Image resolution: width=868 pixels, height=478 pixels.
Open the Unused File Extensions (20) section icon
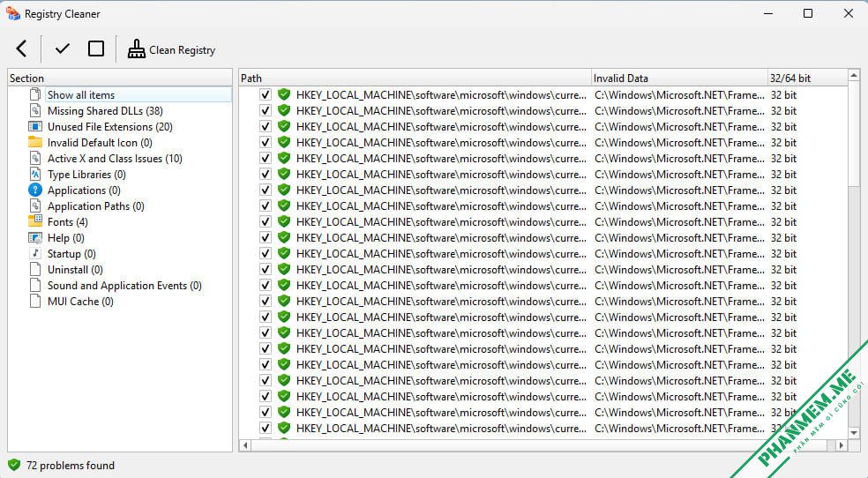(35, 127)
